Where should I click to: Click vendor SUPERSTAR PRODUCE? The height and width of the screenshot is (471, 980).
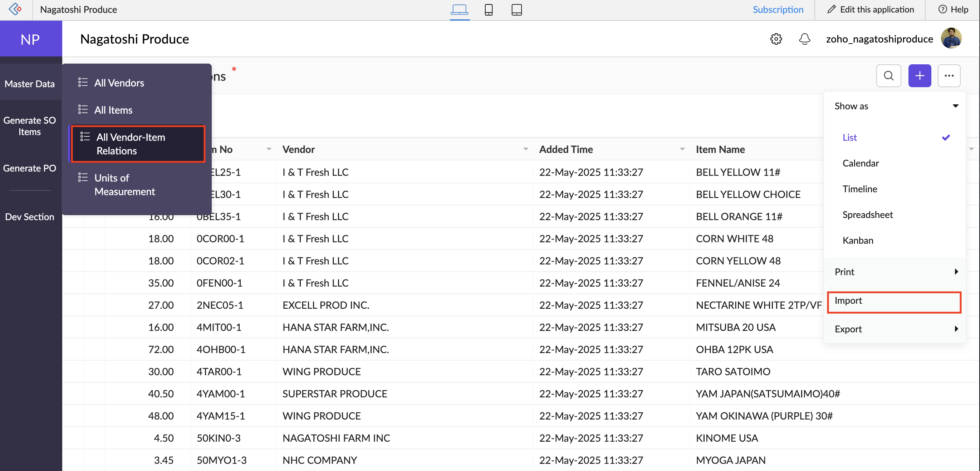(x=334, y=393)
